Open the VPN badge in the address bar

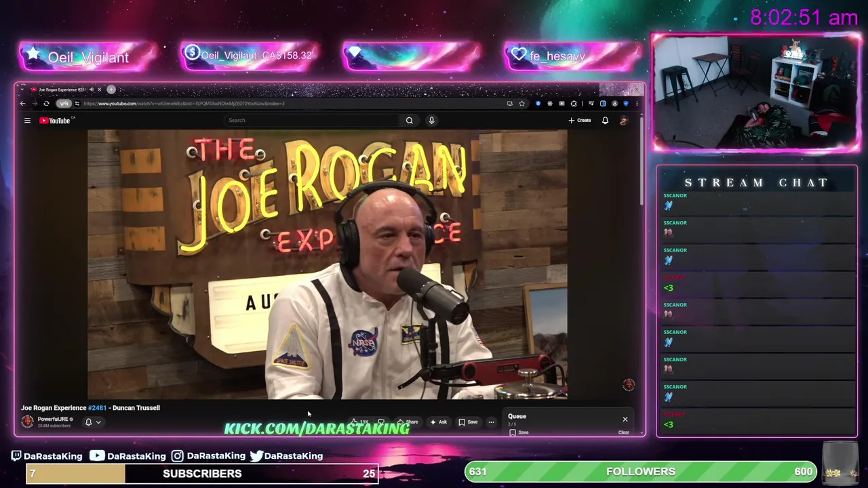tap(64, 104)
